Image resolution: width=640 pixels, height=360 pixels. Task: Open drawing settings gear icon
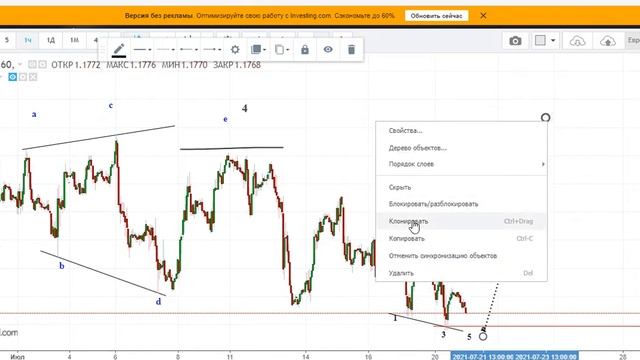(x=235, y=50)
